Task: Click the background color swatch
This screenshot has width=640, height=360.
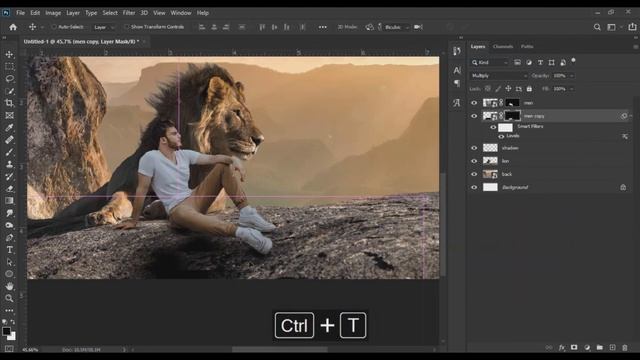Action: [13, 337]
